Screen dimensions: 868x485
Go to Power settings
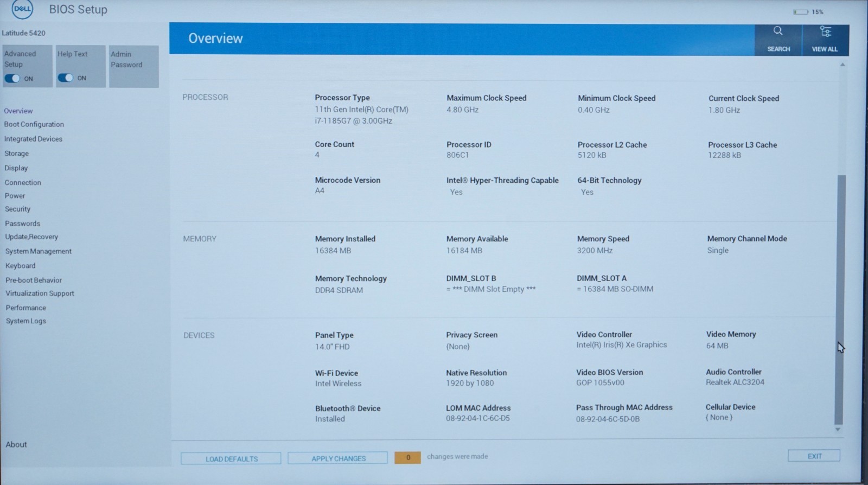tap(15, 196)
